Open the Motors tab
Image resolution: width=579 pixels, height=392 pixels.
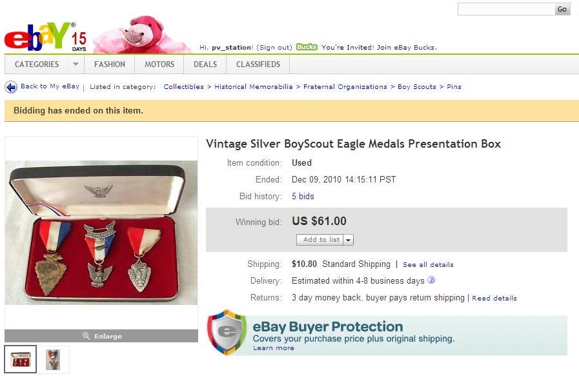click(x=159, y=64)
